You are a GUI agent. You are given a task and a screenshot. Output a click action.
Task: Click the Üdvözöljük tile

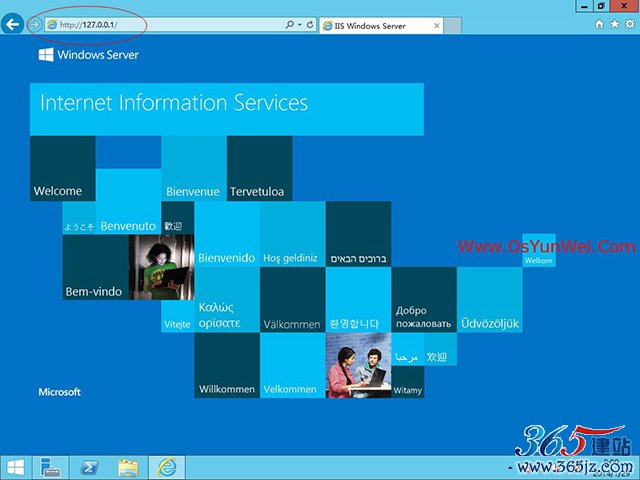pyautogui.click(x=490, y=300)
